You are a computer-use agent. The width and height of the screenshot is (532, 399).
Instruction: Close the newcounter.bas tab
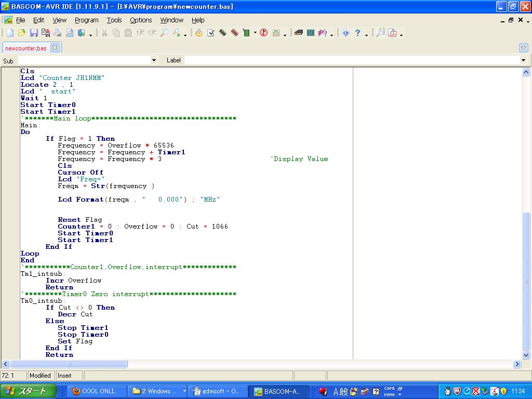coord(55,48)
